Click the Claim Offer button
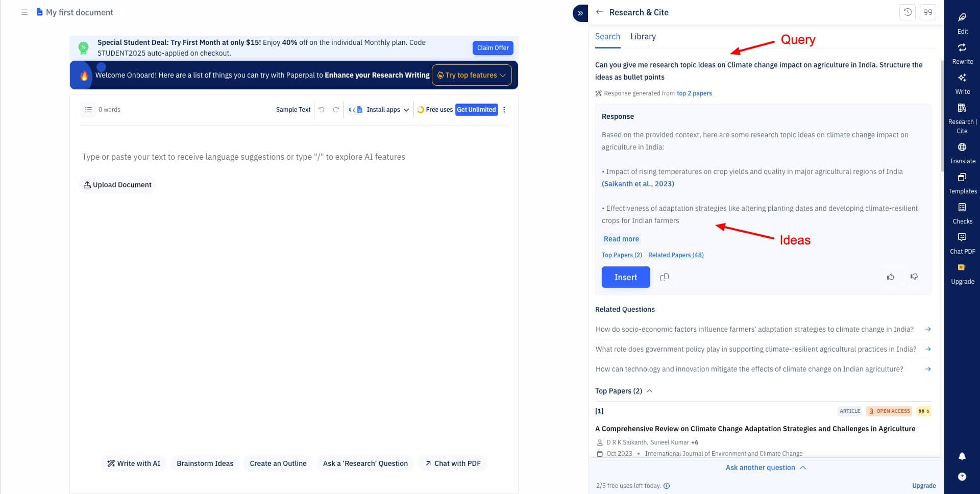The height and width of the screenshot is (494, 980). pos(493,48)
